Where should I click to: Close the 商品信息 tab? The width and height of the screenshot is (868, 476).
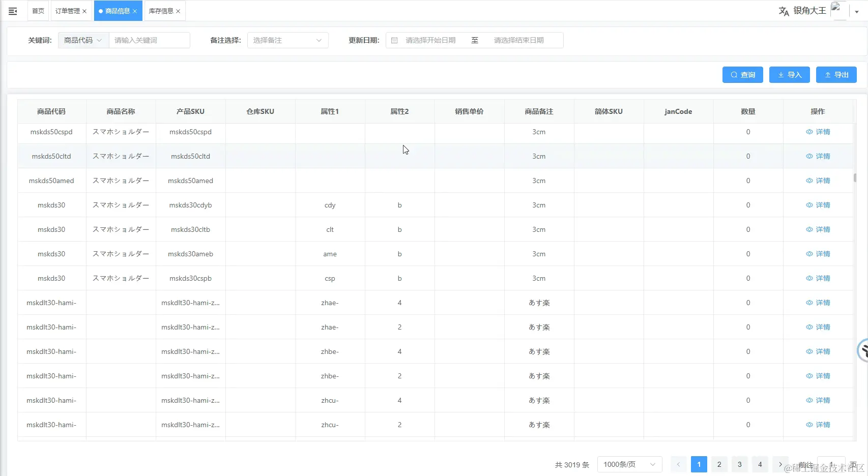pos(135,11)
